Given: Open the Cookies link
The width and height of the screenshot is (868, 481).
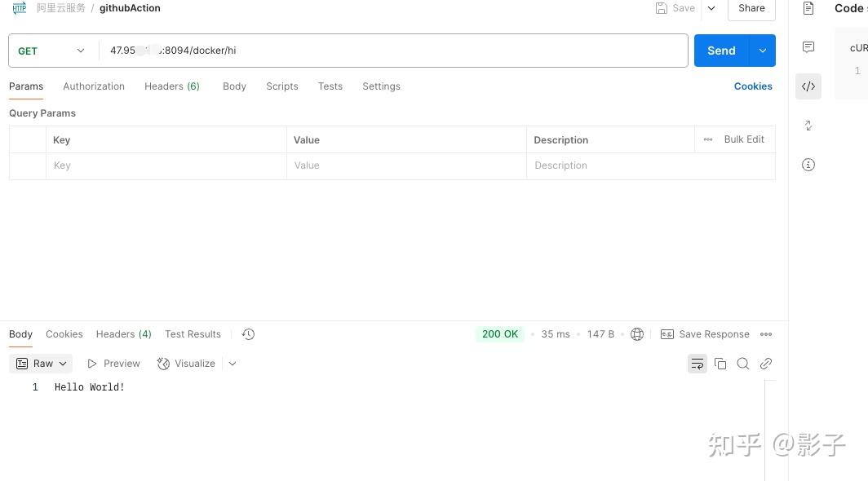Looking at the screenshot, I should click(753, 86).
